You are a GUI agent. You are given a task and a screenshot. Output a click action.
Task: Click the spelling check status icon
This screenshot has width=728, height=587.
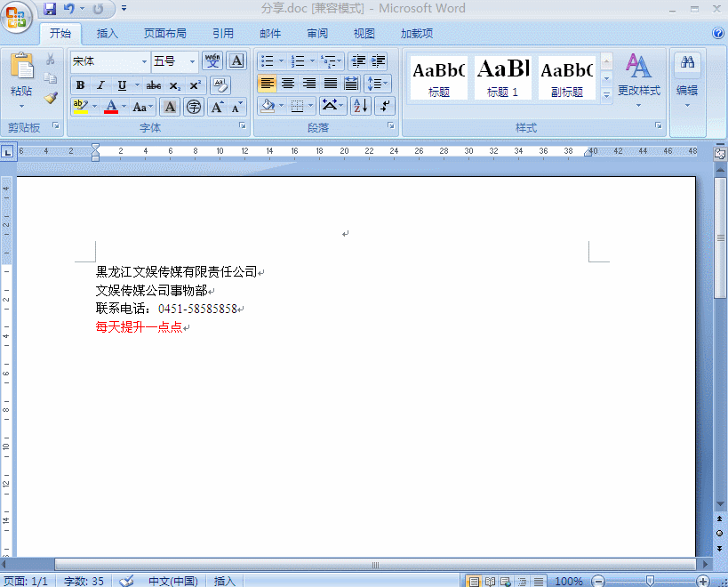(x=126, y=581)
